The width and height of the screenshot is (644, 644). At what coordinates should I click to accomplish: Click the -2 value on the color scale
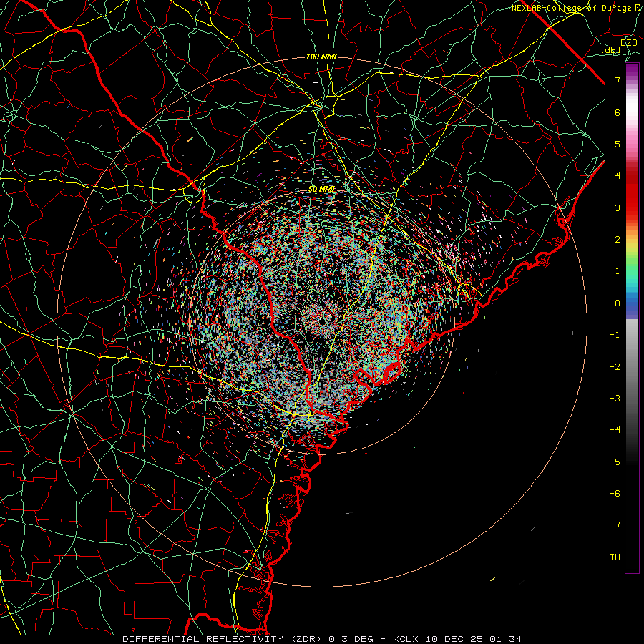click(x=615, y=367)
